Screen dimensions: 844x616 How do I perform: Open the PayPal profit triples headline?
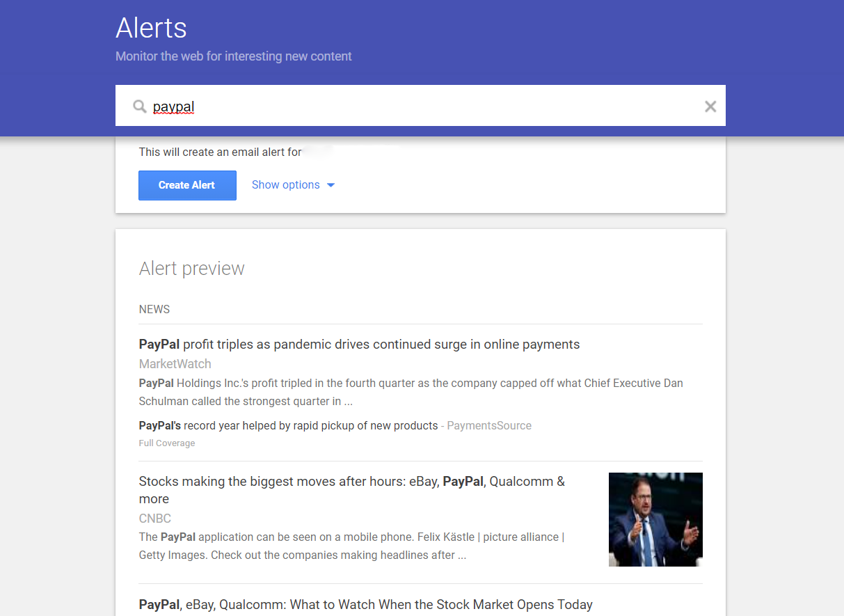click(x=359, y=345)
